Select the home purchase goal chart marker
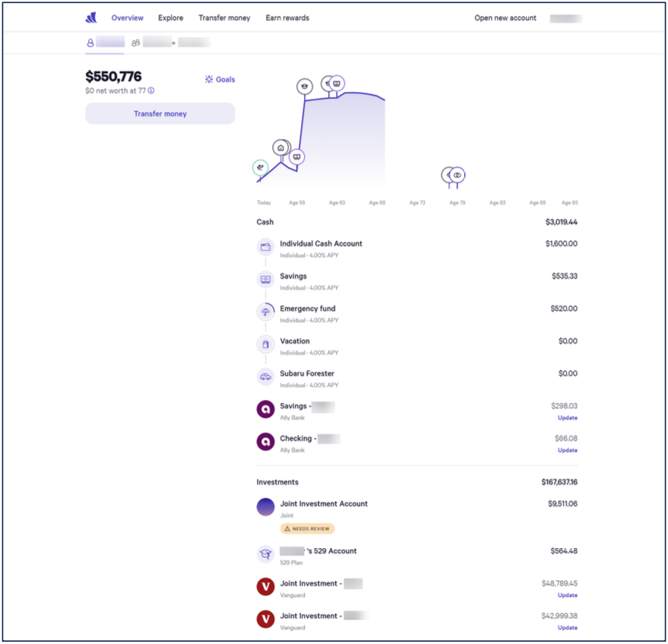Screen dimensions: 668x644 [x=280, y=148]
